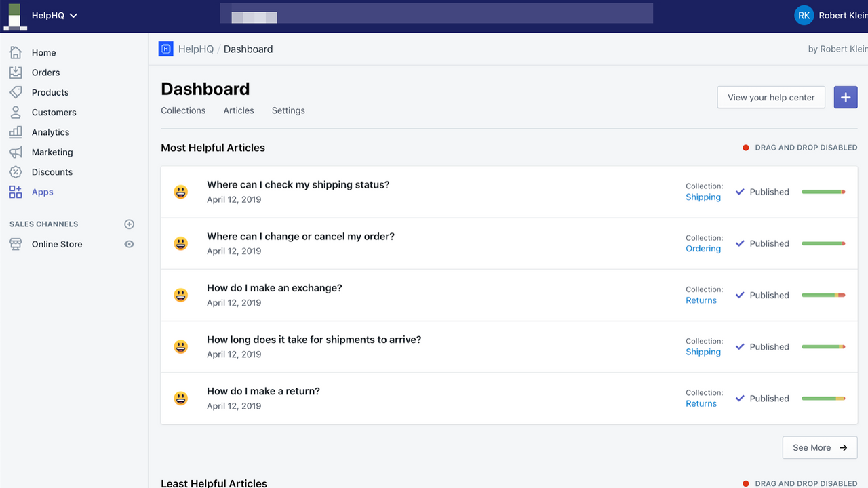Toggle Published check for shipping status article
This screenshot has width=868, height=488.
click(740, 192)
